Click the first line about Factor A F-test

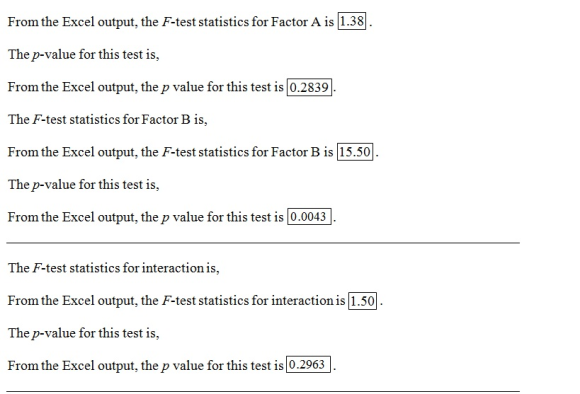click(190, 21)
